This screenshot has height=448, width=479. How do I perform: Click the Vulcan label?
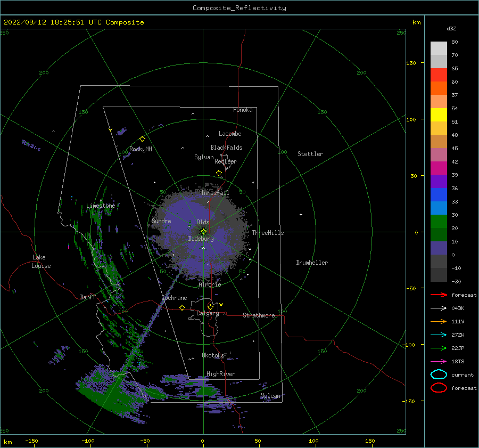click(x=271, y=396)
